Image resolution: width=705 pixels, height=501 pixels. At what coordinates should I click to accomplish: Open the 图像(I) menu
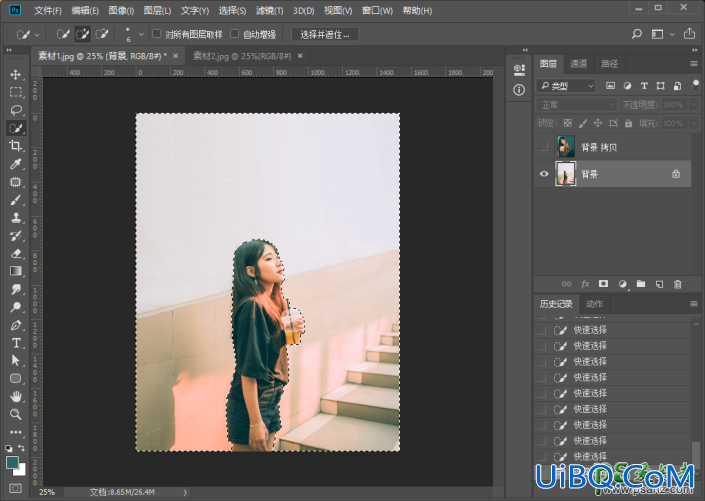(121, 10)
